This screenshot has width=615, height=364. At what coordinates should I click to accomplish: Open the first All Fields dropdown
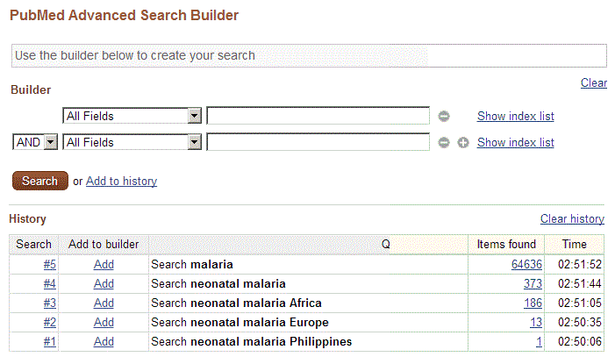click(132, 116)
